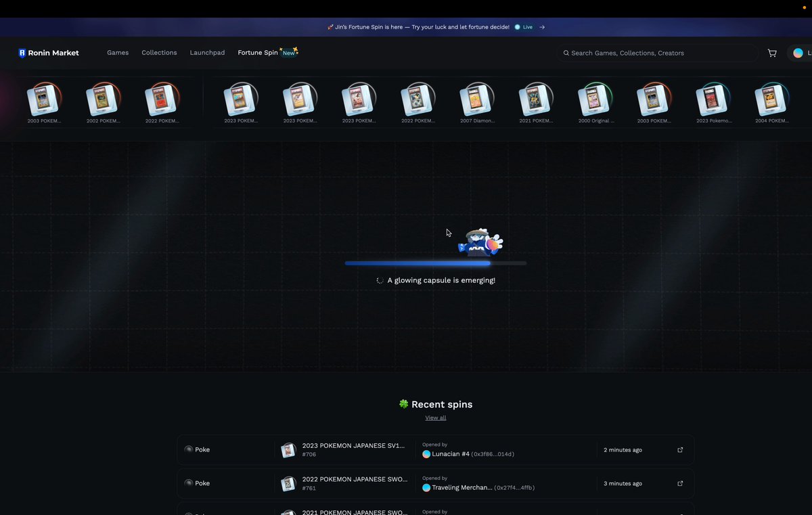The width and height of the screenshot is (812, 515).
Task: Click the 2007 Diamon... capsule icon
Action: [477, 99]
